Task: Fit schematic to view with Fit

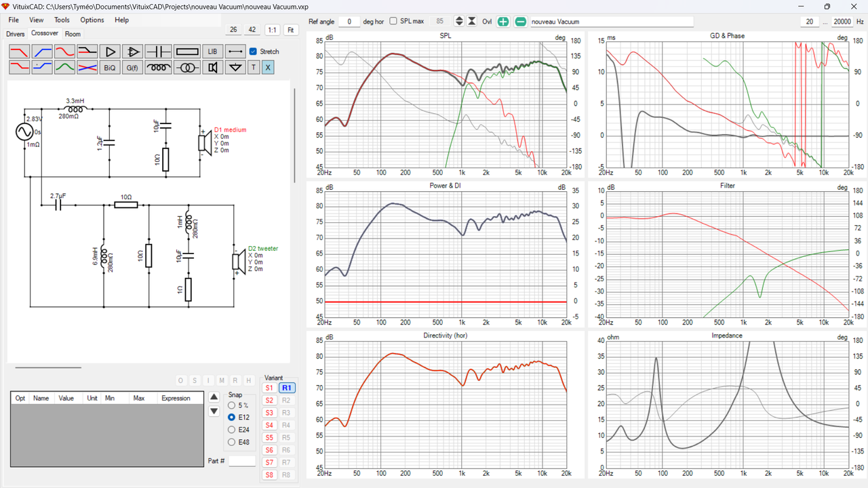Action: (x=291, y=30)
